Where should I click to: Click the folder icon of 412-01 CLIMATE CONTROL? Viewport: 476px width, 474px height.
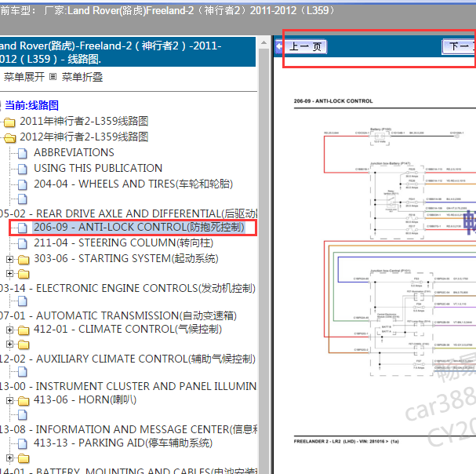pos(24,330)
